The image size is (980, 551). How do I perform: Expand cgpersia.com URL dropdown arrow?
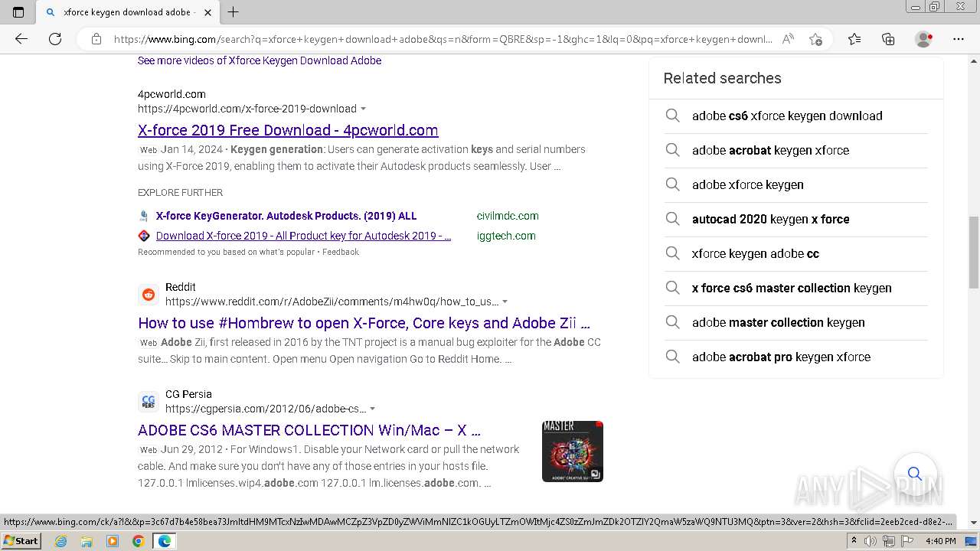tap(372, 409)
